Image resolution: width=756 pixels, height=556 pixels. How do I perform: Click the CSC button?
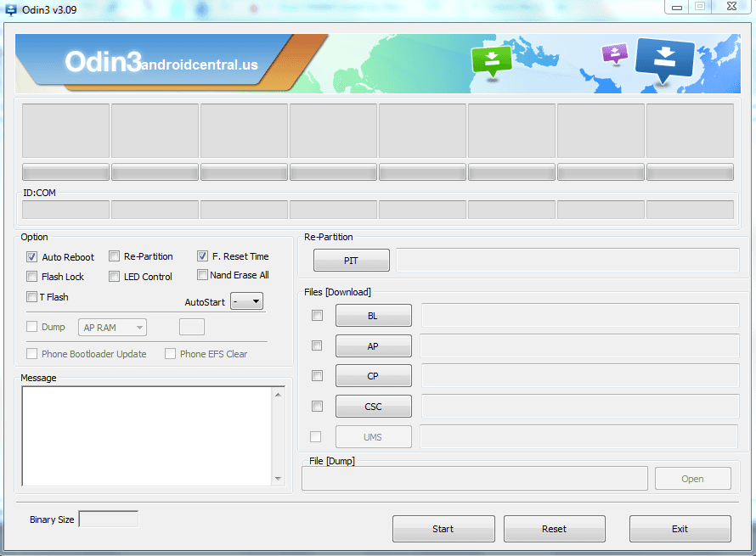(x=373, y=406)
